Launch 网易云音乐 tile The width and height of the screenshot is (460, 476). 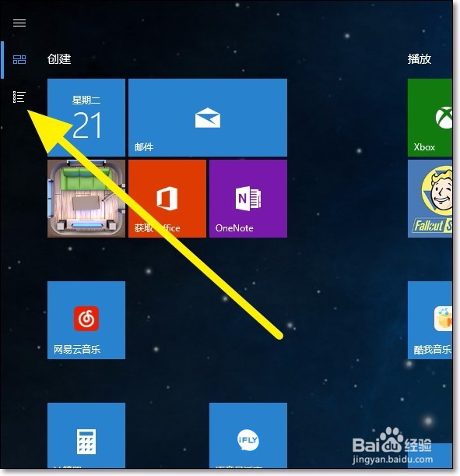pos(86,320)
